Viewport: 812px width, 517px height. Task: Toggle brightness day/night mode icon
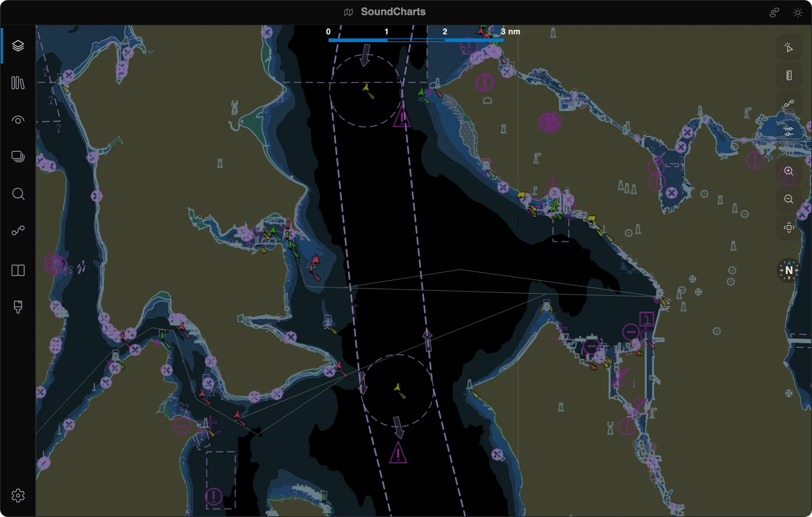[798, 13]
